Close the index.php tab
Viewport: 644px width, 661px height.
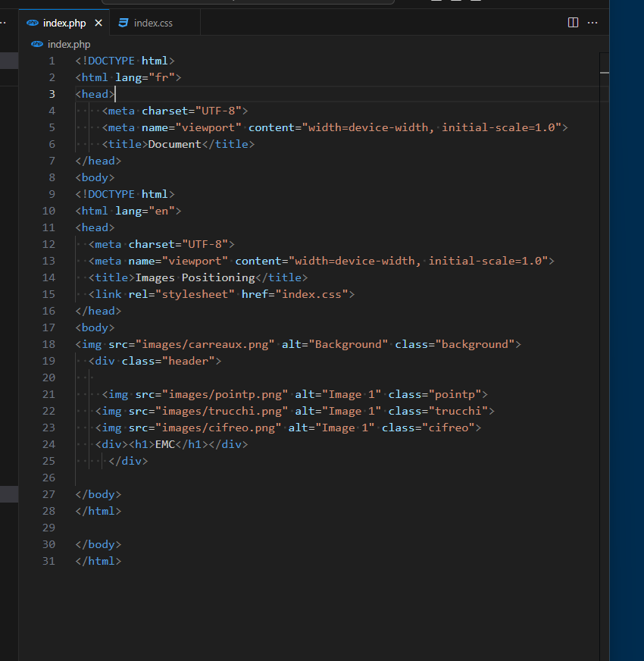click(98, 23)
